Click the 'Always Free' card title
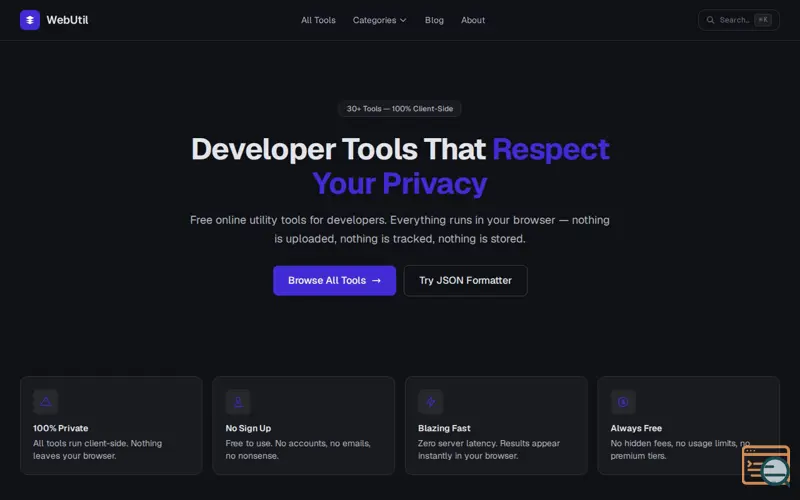 (x=636, y=428)
